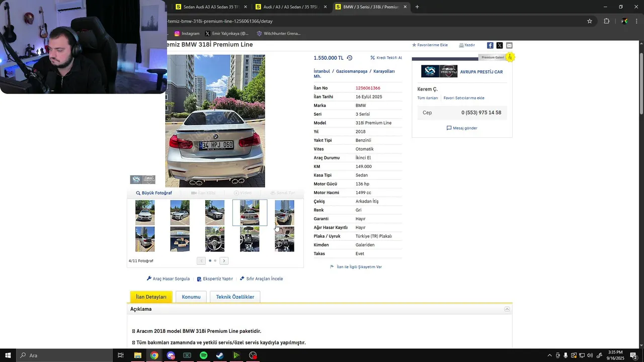Bookmark this page with the star icon
This screenshot has height=362, width=644.
pyautogui.click(x=590, y=21)
